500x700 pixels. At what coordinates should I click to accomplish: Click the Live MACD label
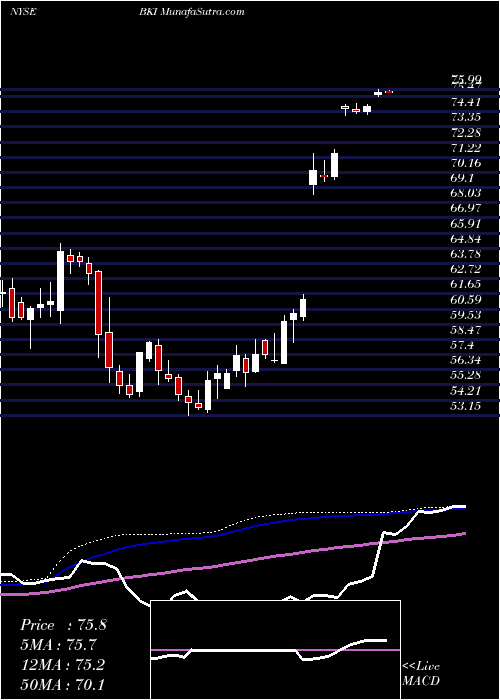click(x=421, y=673)
